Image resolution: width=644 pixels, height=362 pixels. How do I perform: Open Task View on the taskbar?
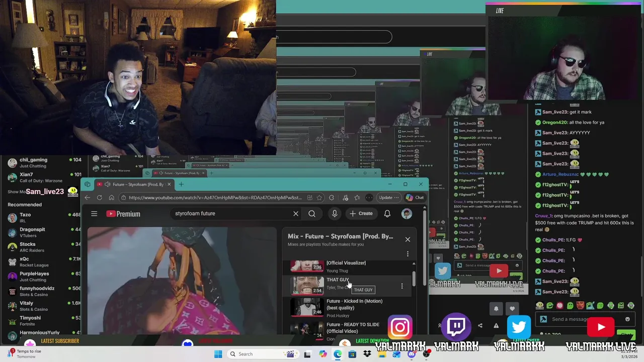[307, 354]
